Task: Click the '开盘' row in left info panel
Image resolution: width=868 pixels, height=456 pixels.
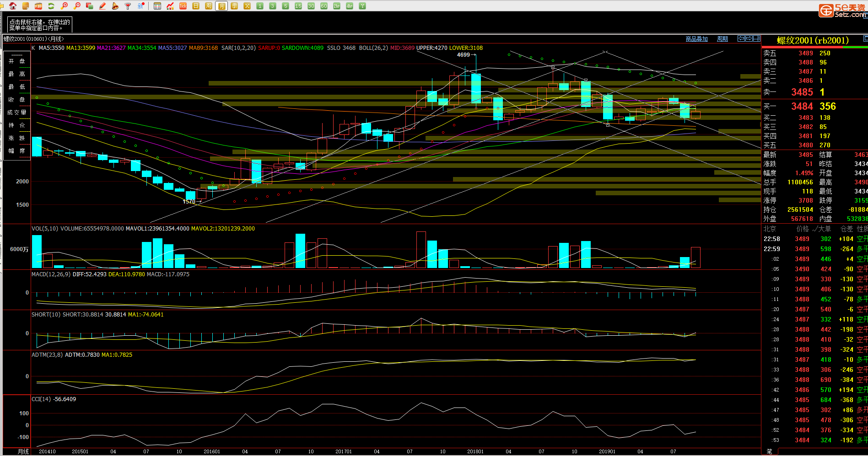Action: pyautogui.click(x=17, y=61)
